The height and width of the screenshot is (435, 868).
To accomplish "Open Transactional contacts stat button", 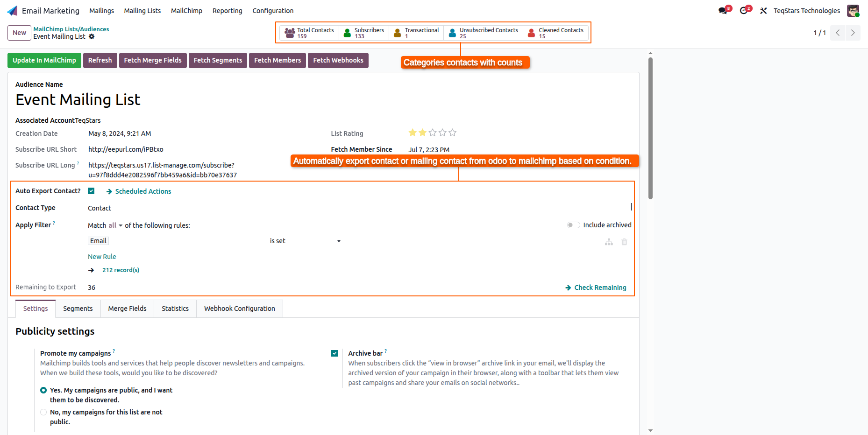I will click(416, 33).
